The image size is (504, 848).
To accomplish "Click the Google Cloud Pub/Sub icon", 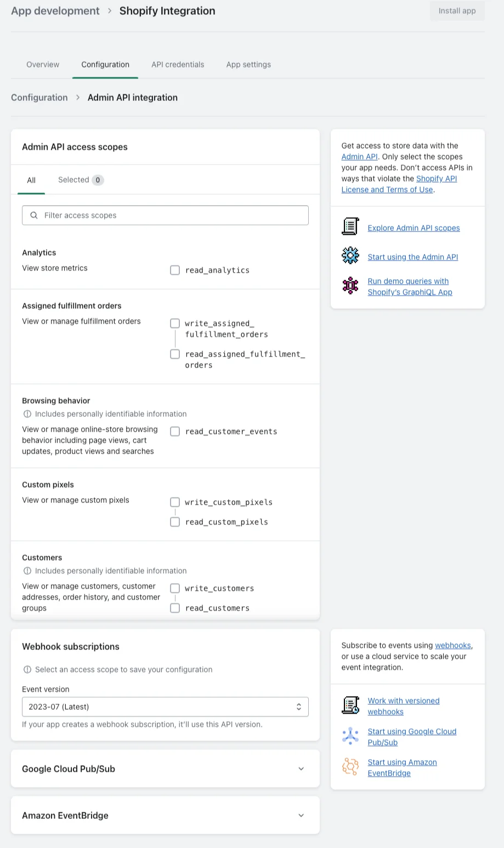I will point(350,736).
